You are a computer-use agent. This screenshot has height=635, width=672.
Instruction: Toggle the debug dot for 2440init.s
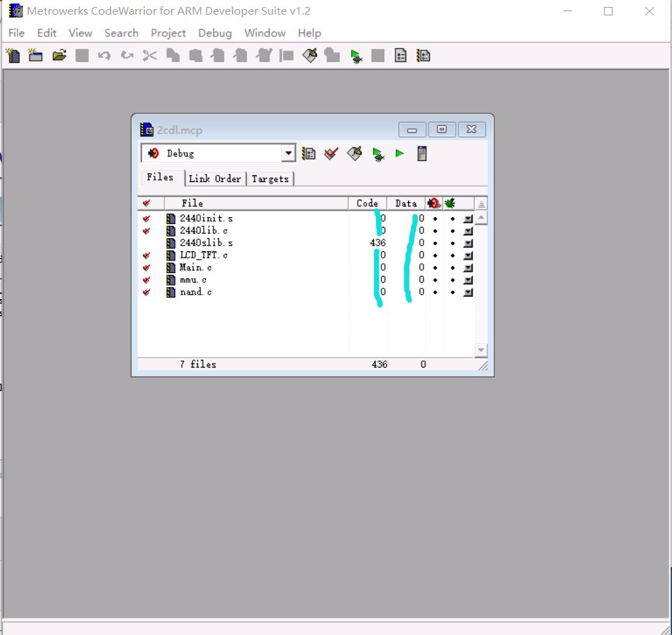click(x=453, y=218)
